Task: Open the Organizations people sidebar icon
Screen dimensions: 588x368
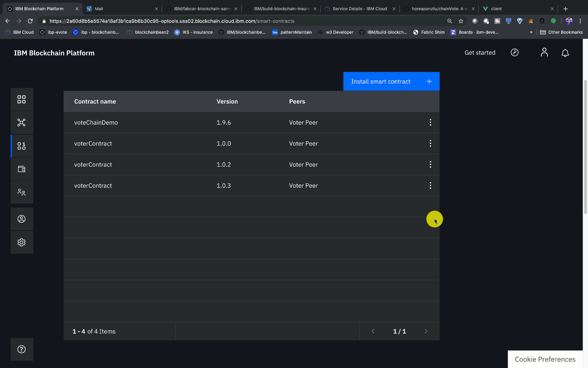Action: pos(21,192)
